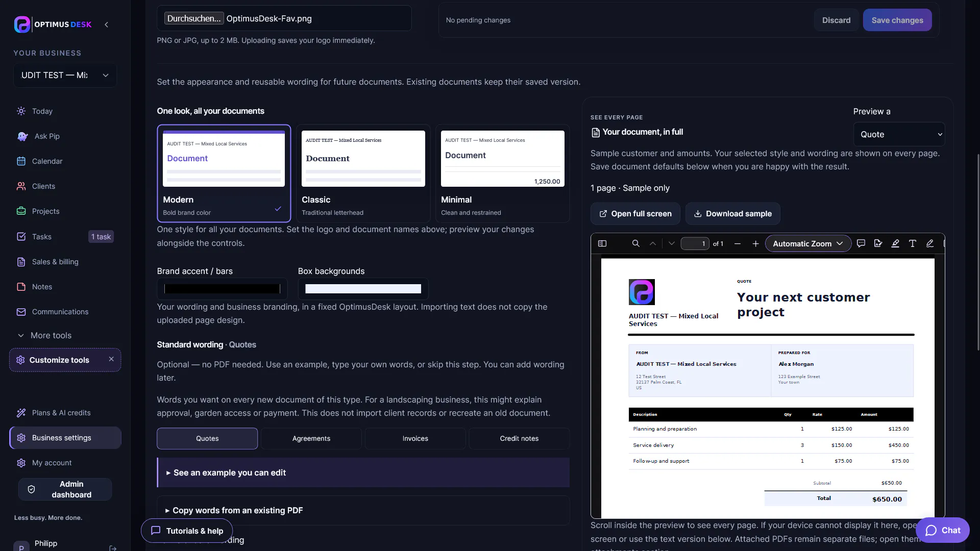Viewport: 980px width, 551px height.
Task: Open the find search in PDF viewer
Action: coord(635,244)
